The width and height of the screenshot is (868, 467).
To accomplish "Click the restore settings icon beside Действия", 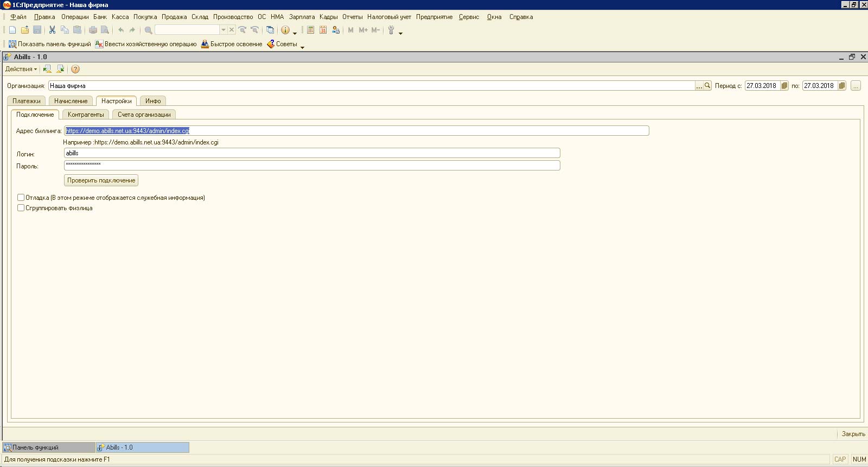I will point(48,69).
